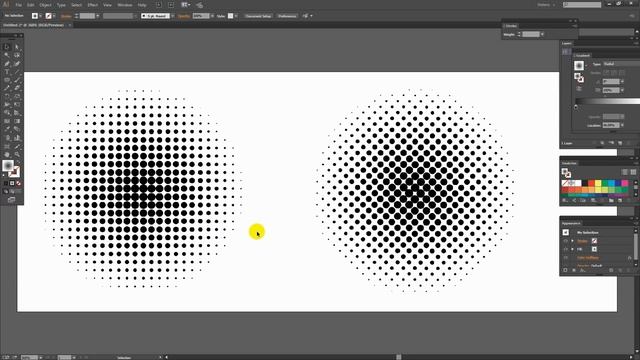
Task: Toggle visibility of Stroke in Appearance panel
Action: pyautogui.click(x=566, y=241)
